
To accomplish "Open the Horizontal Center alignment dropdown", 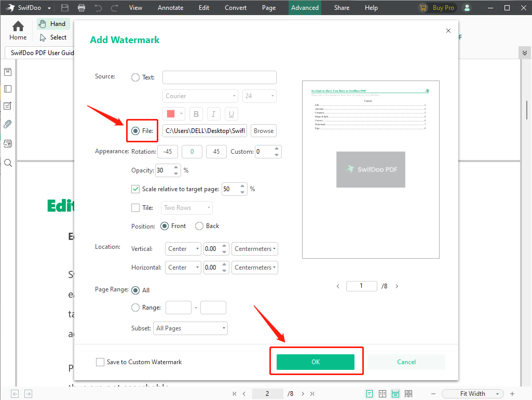I will 183,268.
